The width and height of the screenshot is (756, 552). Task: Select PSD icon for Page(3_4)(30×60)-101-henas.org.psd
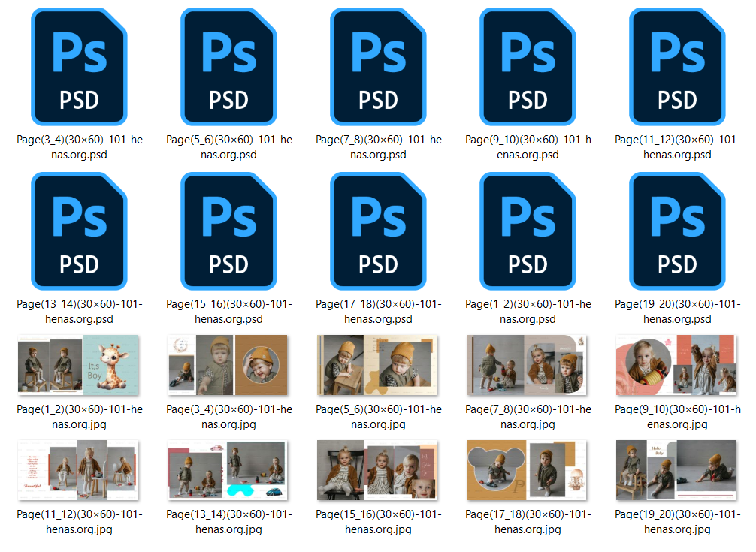click(x=79, y=67)
